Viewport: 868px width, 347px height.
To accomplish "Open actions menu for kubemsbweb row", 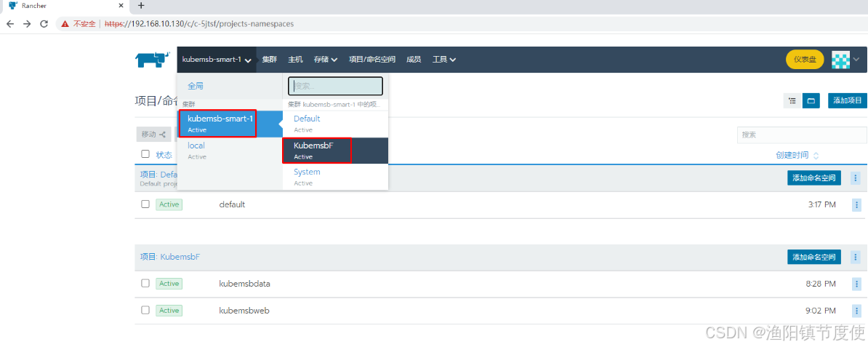I will pos(856,311).
